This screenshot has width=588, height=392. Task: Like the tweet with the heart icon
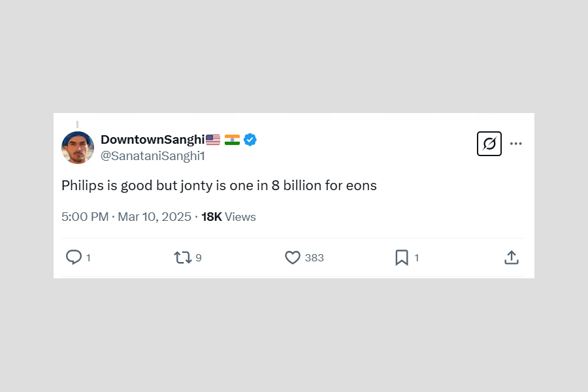click(293, 257)
